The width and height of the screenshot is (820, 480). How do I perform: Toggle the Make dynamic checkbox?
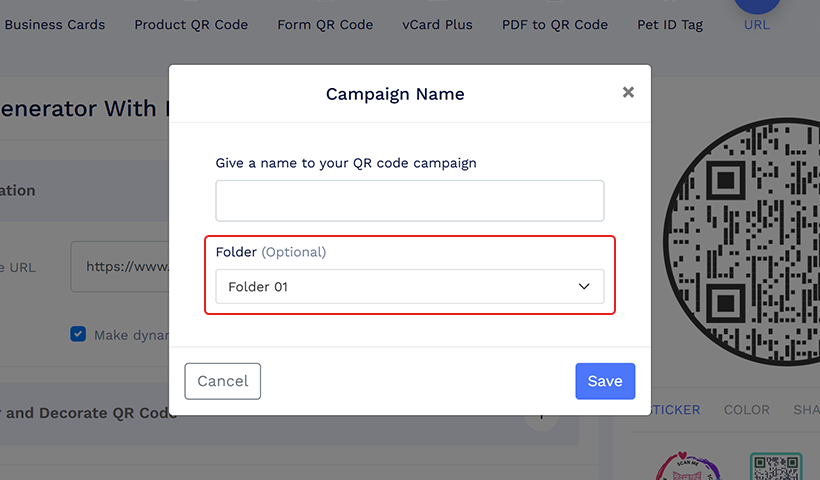coord(78,334)
